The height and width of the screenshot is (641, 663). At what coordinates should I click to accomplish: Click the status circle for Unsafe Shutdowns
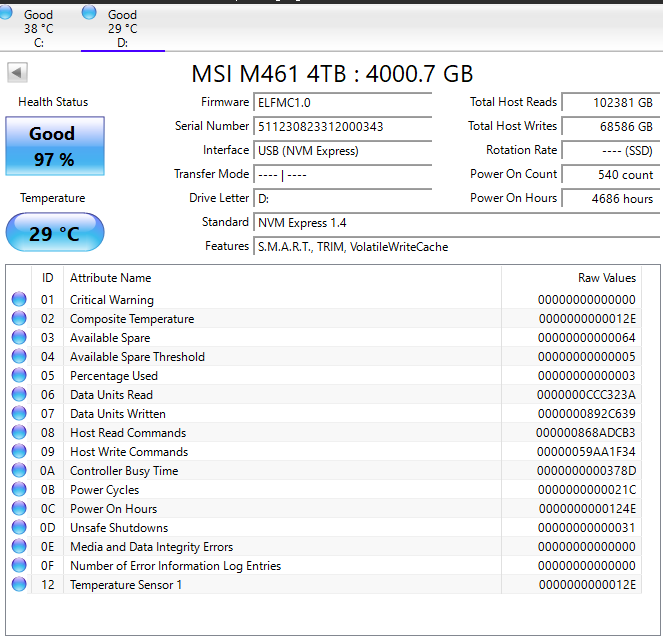click(19, 528)
